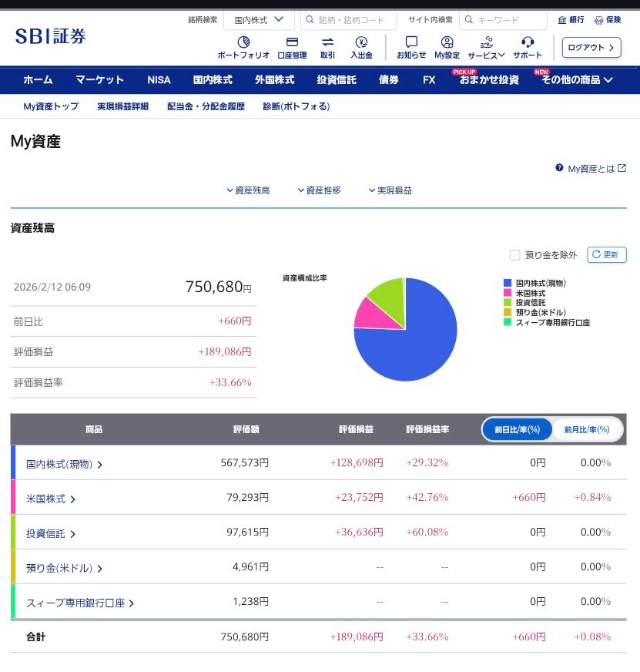Switch to the 実現損益詳細 sub tab
640x672 pixels.
pyautogui.click(x=122, y=106)
